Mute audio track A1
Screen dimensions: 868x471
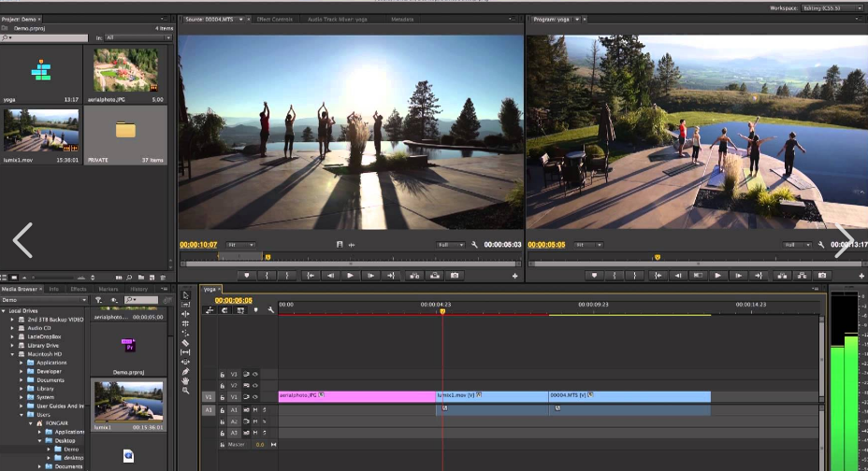click(x=254, y=409)
